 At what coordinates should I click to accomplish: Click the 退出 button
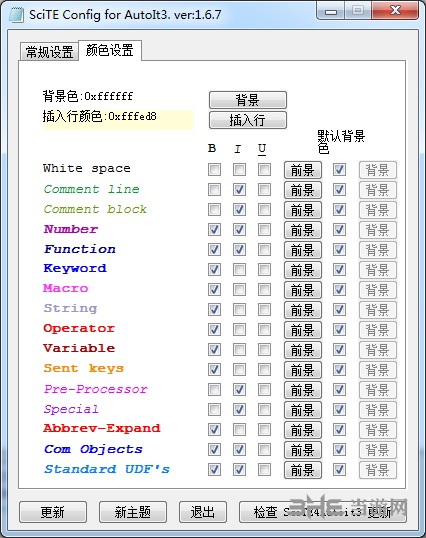point(203,512)
